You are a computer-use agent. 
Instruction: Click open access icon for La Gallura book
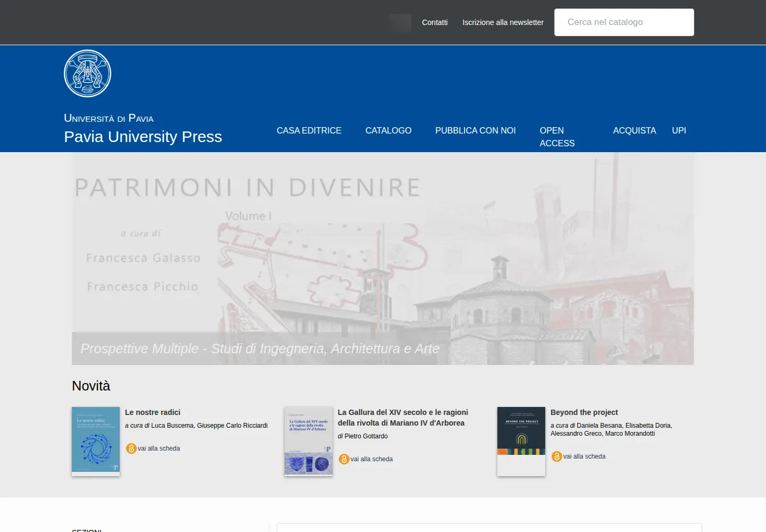pyautogui.click(x=344, y=459)
